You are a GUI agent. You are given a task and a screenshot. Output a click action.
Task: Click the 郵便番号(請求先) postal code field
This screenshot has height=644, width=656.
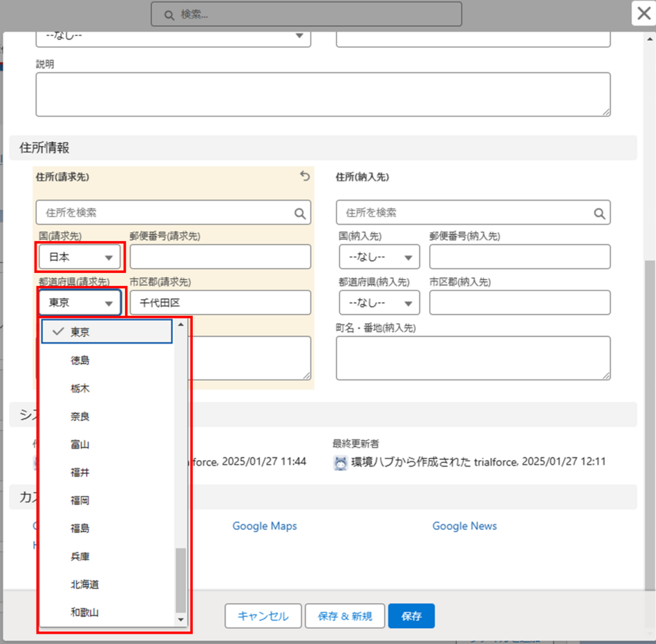point(220,258)
